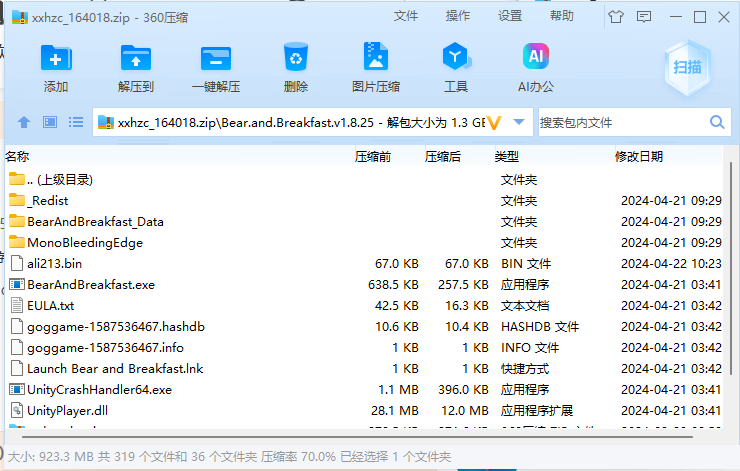Click the ali213.bin file icon

17,263
